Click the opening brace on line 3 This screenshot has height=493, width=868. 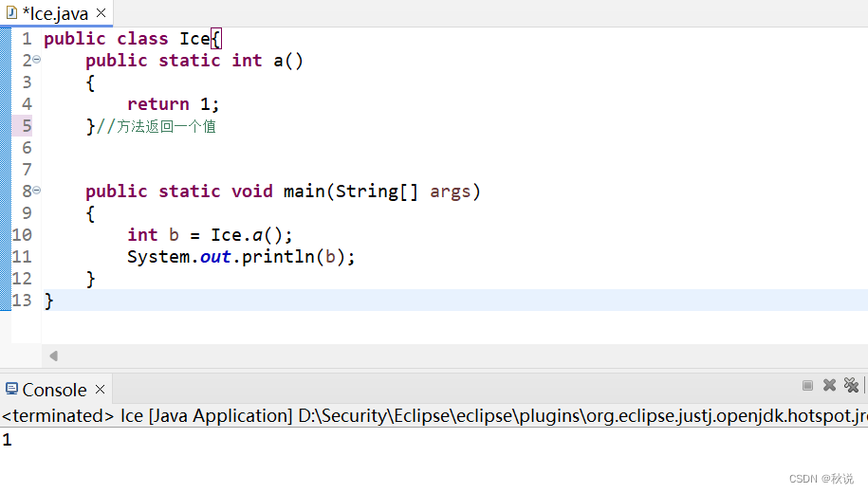90,83
